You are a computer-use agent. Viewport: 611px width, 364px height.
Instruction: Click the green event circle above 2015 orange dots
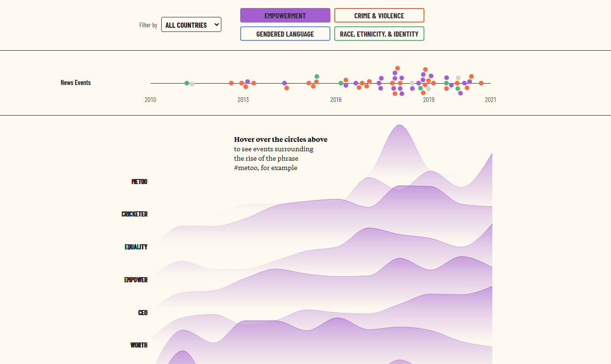click(x=317, y=77)
